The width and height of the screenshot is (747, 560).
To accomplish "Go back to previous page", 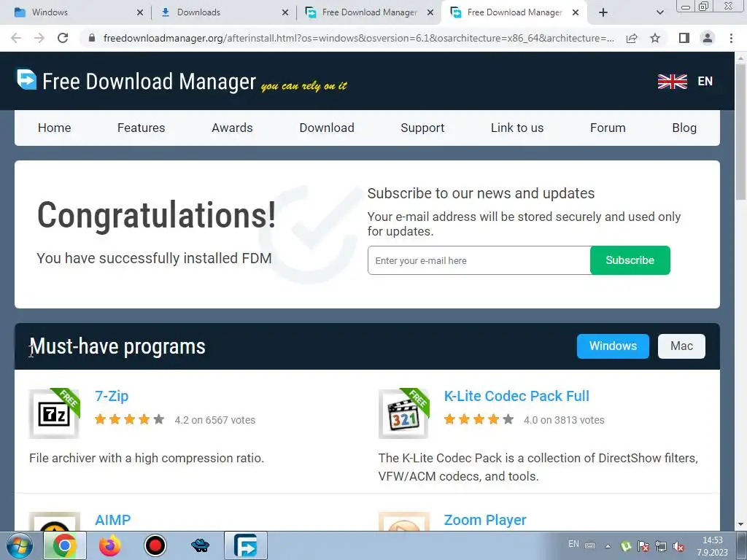I will [16, 38].
